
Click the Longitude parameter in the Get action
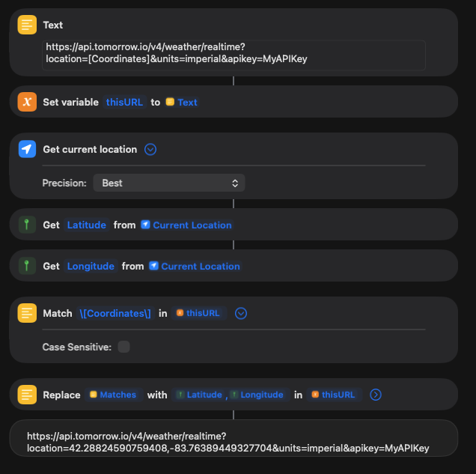pyautogui.click(x=91, y=266)
